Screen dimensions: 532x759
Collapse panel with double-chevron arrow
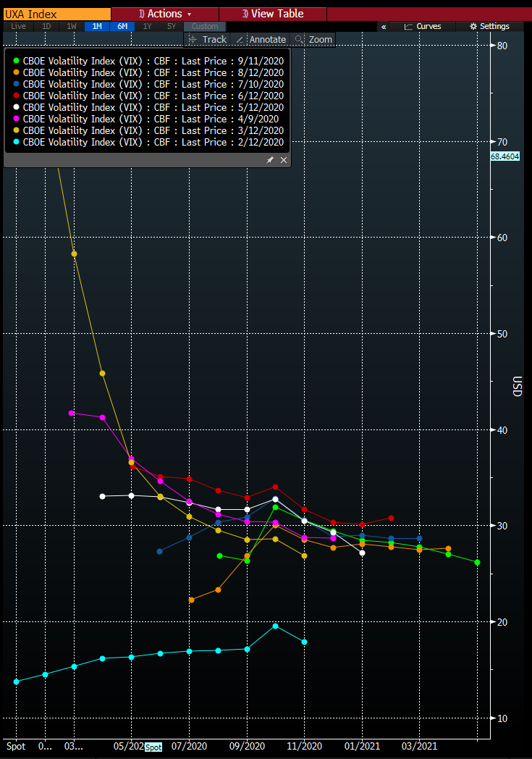[x=384, y=26]
